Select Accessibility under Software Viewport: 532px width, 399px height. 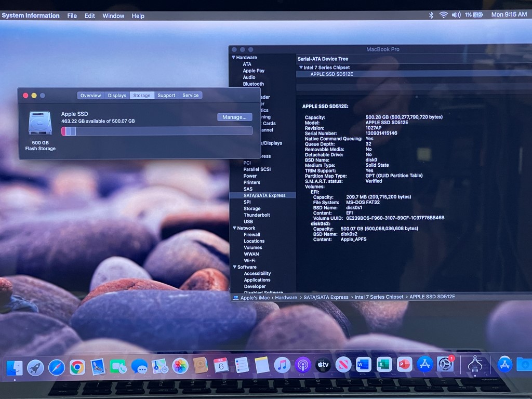coord(258,273)
